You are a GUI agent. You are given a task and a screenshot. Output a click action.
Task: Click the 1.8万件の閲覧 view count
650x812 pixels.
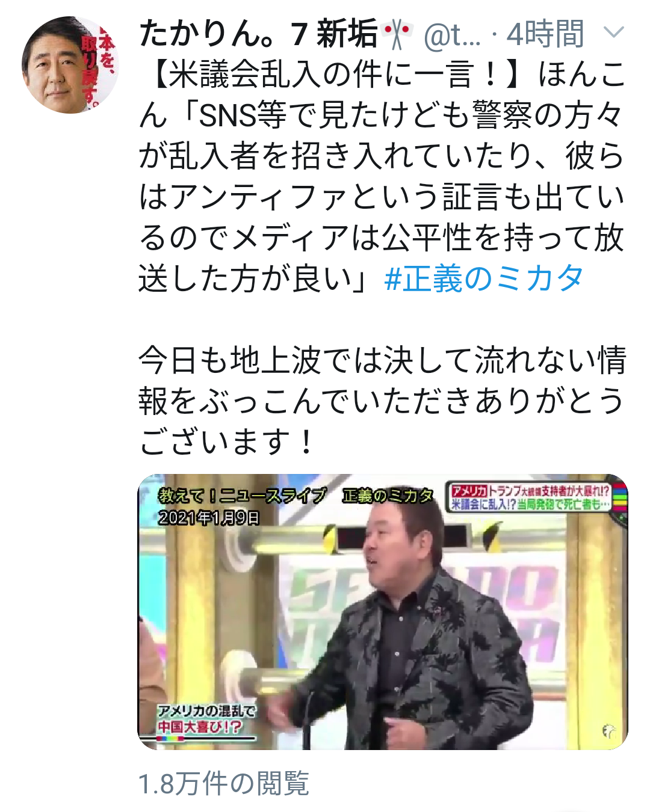pos(224,784)
